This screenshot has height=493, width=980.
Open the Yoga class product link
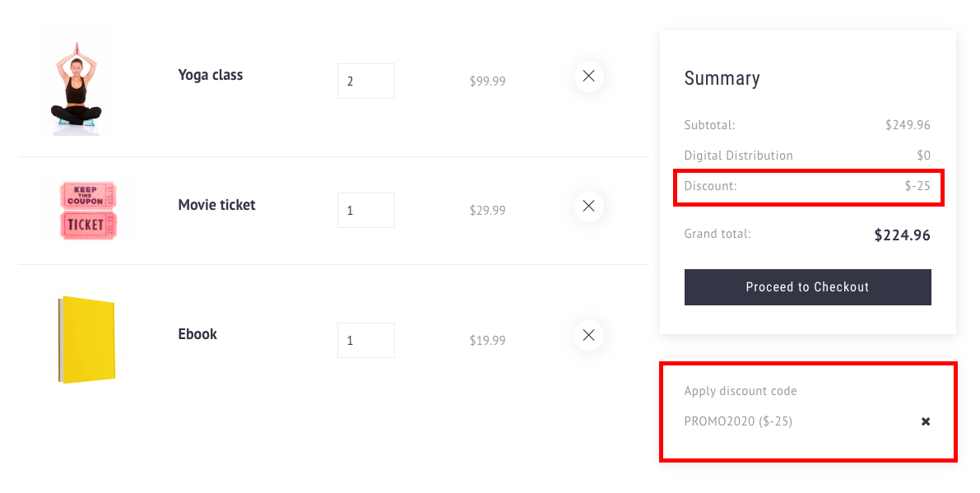point(211,75)
